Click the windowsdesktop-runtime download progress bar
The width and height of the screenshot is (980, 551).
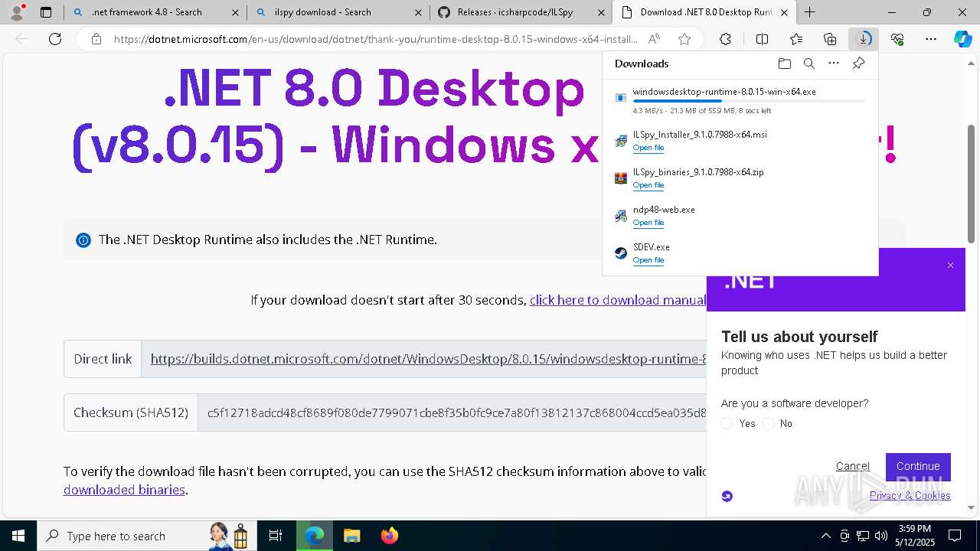pos(749,101)
